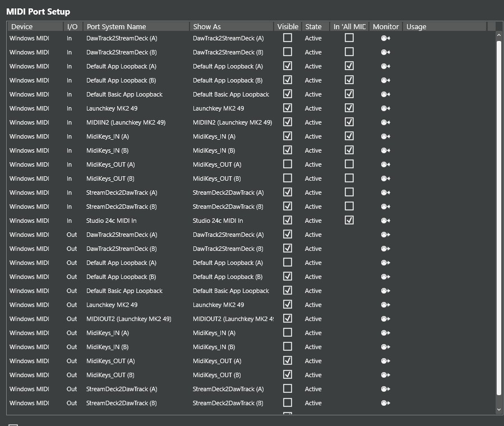Click the Show As column header

(x=231, y=26)
